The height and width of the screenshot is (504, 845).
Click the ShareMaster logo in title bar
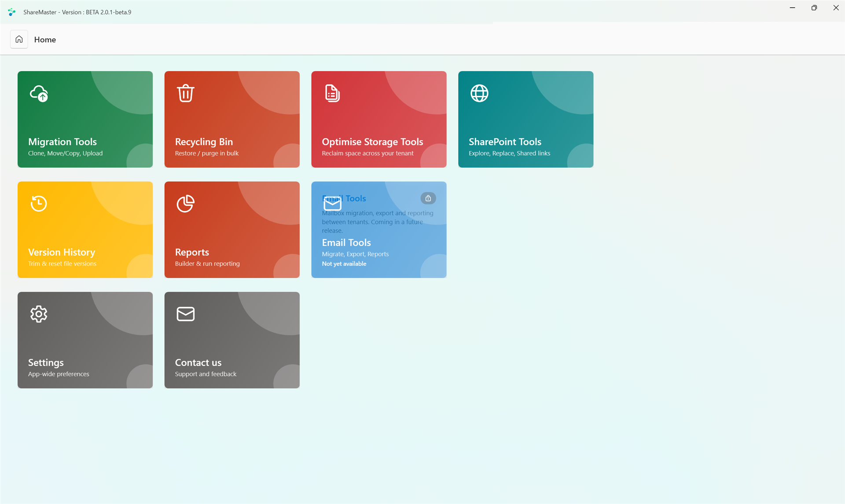[x=12, y=12]
